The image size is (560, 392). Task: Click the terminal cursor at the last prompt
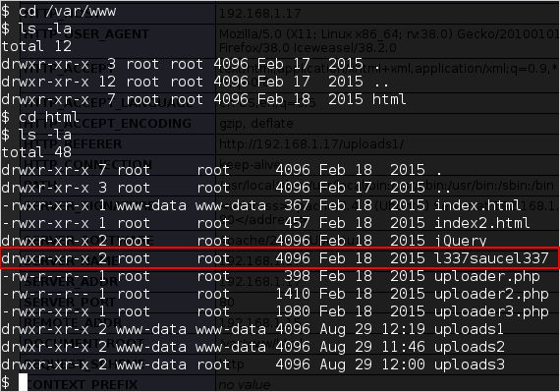tap(23, 382)
